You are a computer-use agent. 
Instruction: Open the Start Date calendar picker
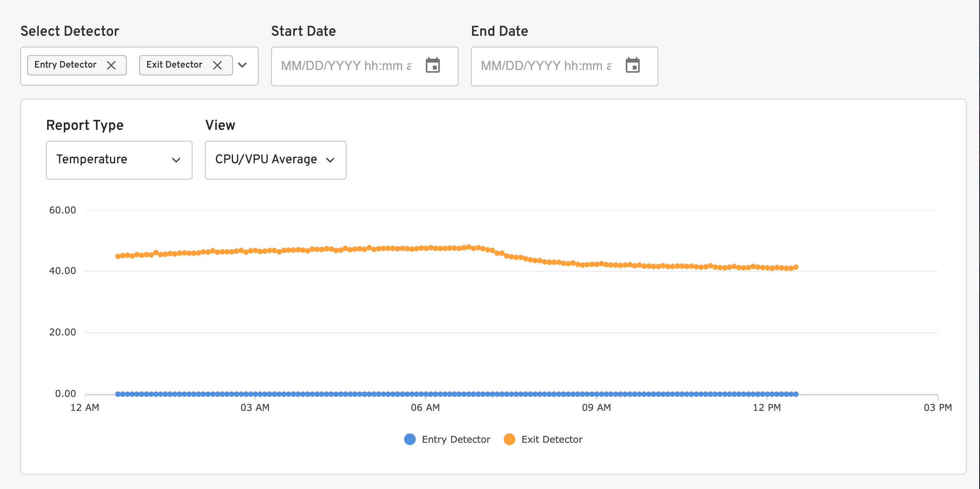click(432, 65)
